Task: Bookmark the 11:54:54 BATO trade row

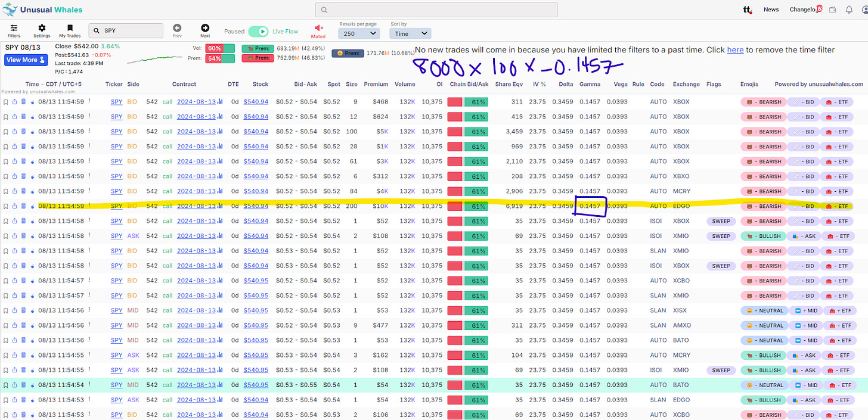Action: point(6,385)
